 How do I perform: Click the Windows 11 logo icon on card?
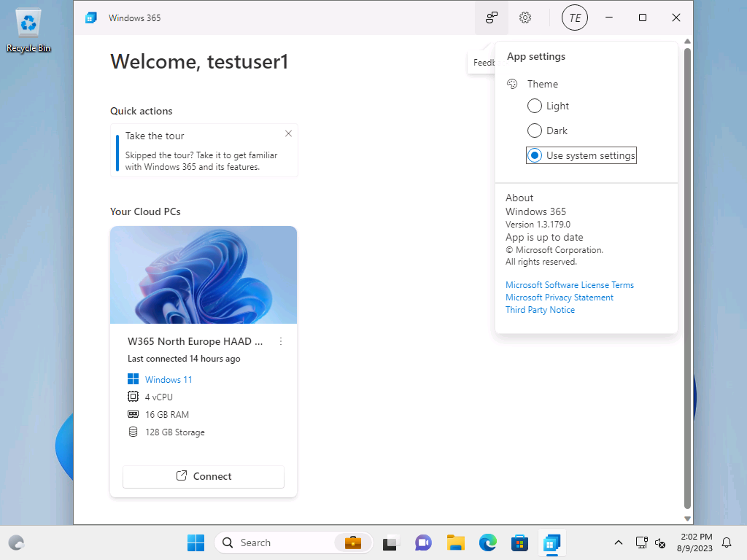133,379
